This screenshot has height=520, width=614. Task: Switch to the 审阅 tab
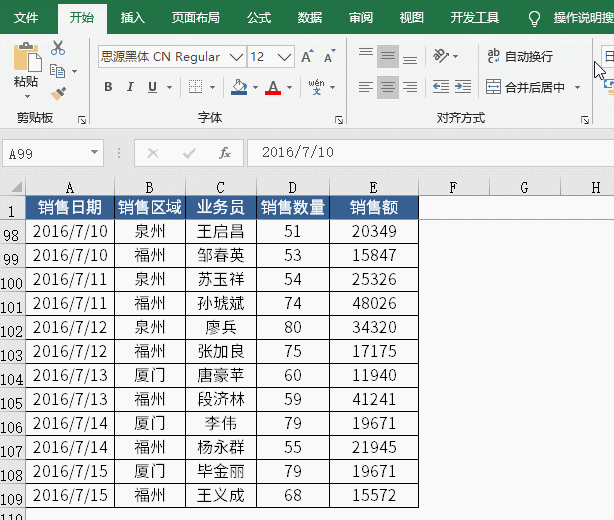coord(361,18)
